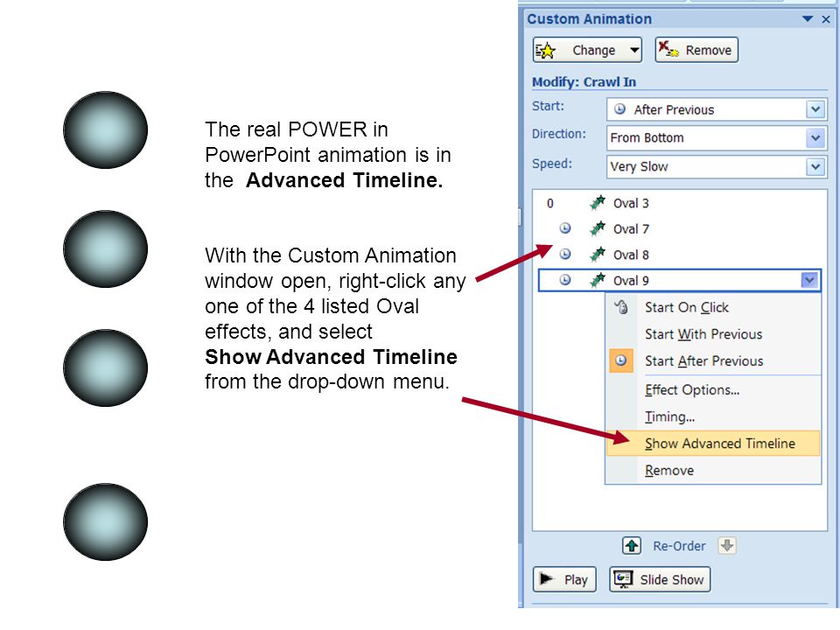
Task: Select the Oval 3 animation entry
Action: click(679, 204)
